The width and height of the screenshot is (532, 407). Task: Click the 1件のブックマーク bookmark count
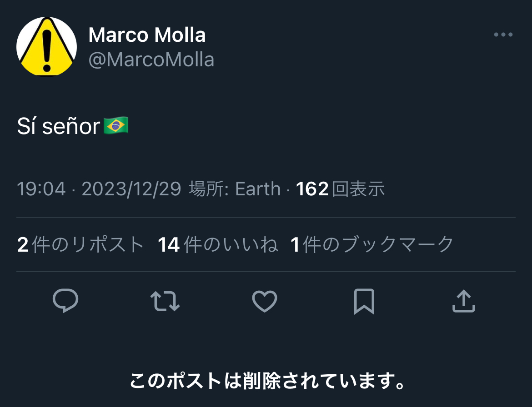pyautogui.click(x=372, y=244)
